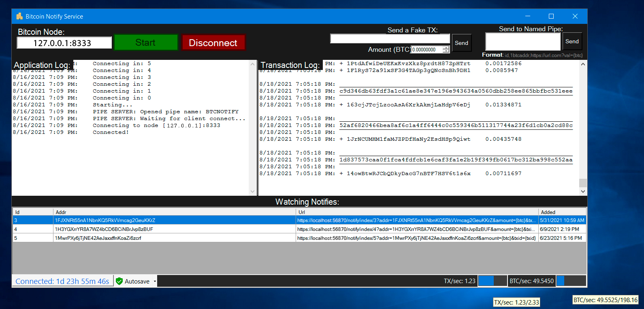Click transaction hash starting with 1d837573caa0f1fc
This screenshot has width=644, height=309.
point(456,160)
